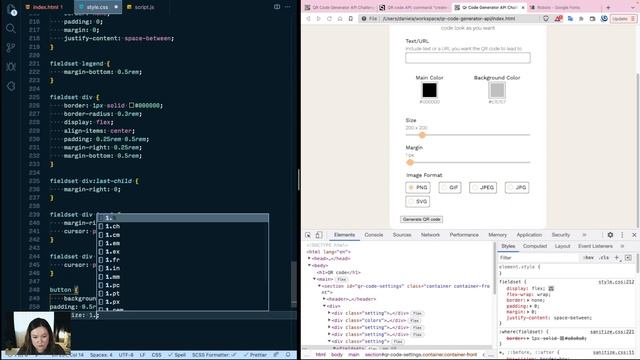Open the Console DevTools tab
The height and width of the screenshot is (360, 640).
coord(373,235)
